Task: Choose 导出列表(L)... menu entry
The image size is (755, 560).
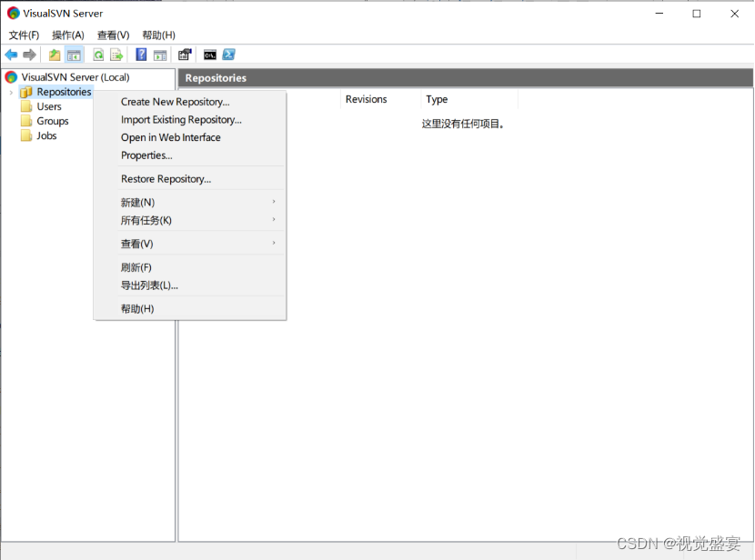Action: click(x=190, y=285)
